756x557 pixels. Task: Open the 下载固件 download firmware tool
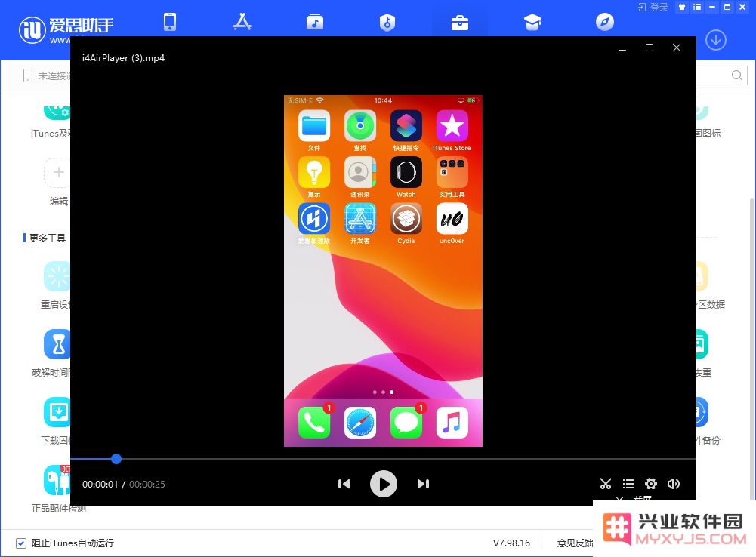pos(57,412)
